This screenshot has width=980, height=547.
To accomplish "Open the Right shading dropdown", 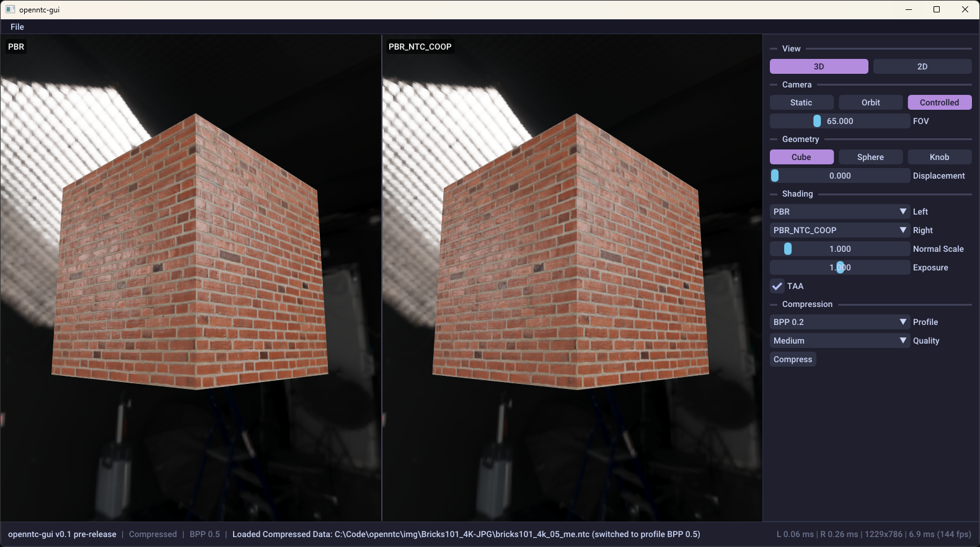I will click(x=840, y=230).
